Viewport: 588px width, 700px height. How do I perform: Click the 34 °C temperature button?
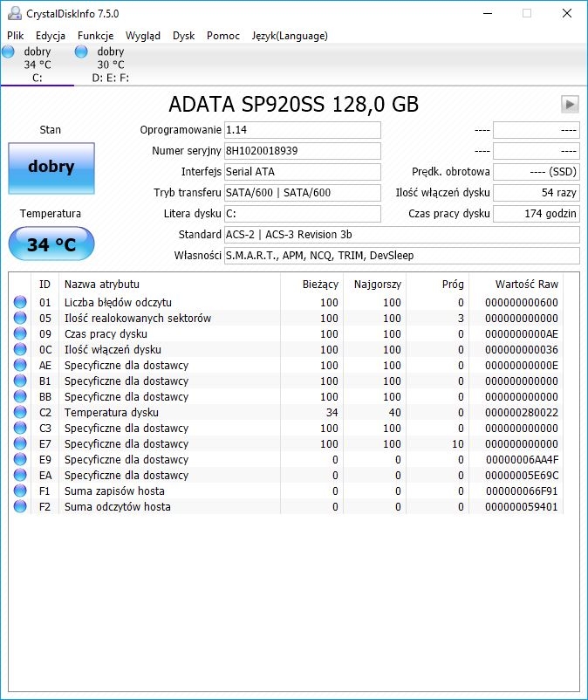[51, 244]
